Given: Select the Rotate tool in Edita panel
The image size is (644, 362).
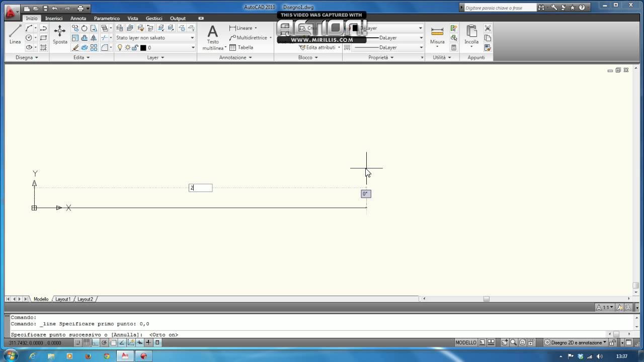Looking at the screenshot, I should [x=85, y=28].
